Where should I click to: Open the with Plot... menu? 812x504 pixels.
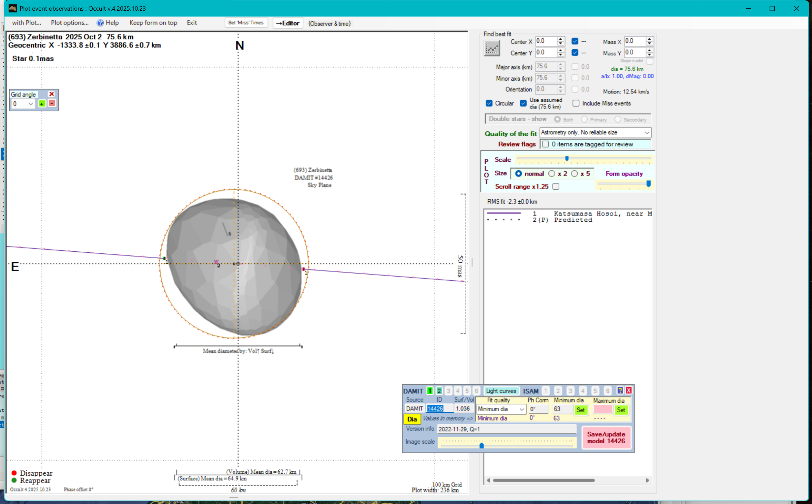click(27, 23)
